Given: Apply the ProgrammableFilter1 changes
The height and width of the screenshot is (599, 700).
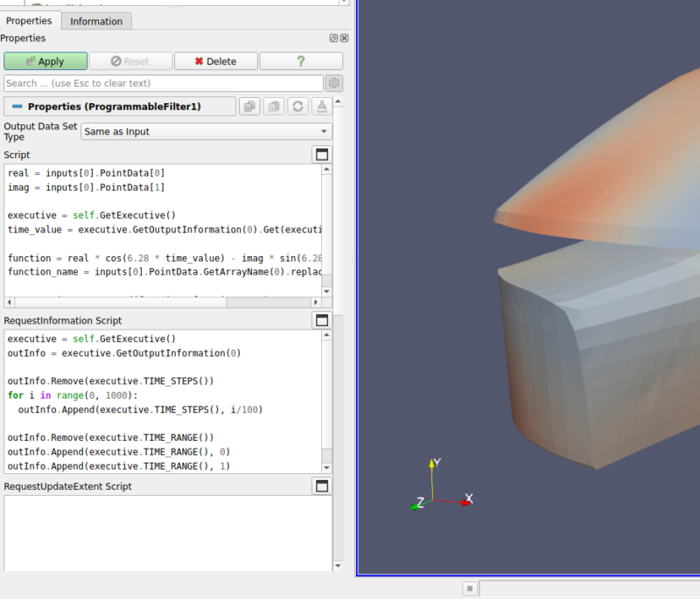Looking at the screenshot, I should 45,60.
